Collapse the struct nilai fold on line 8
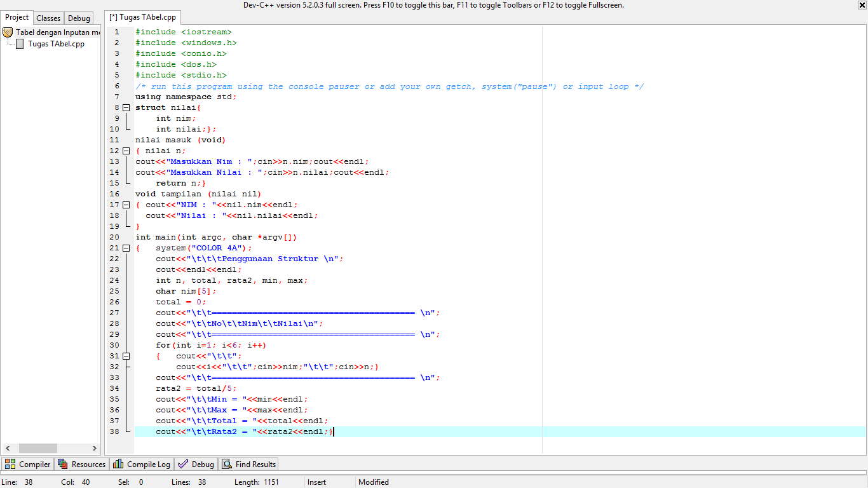The height and width of the screenshot is (488, 868). click(x=126, y=107)
